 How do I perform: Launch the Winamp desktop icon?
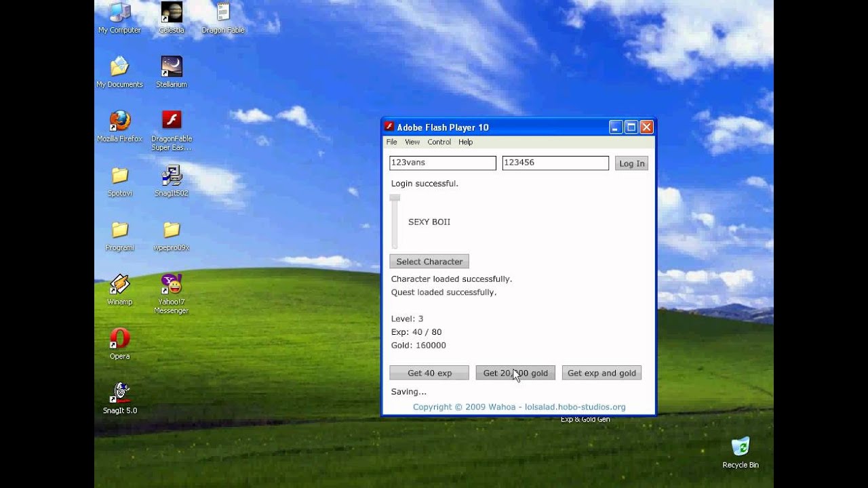[119, 284]
